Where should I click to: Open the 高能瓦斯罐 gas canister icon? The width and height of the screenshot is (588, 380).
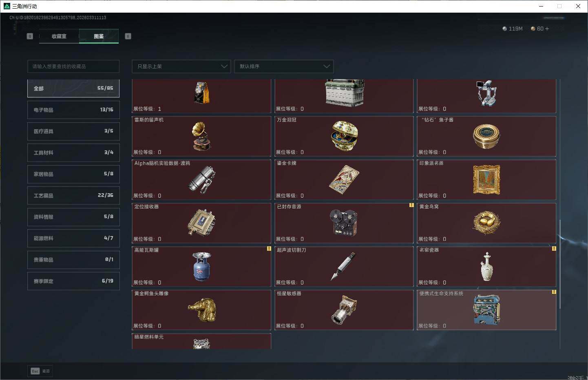pos(201,267)
